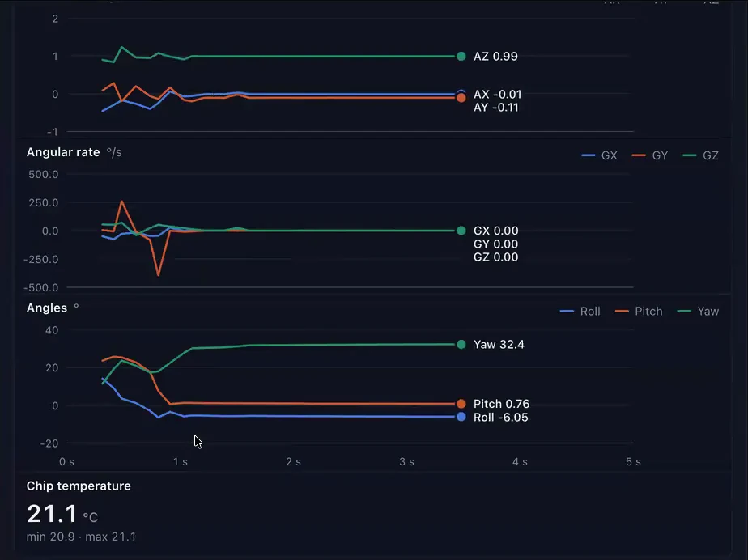Click the 0 s time axis label
This screenshot has height=560, width=748.
(x=66, y=462)
